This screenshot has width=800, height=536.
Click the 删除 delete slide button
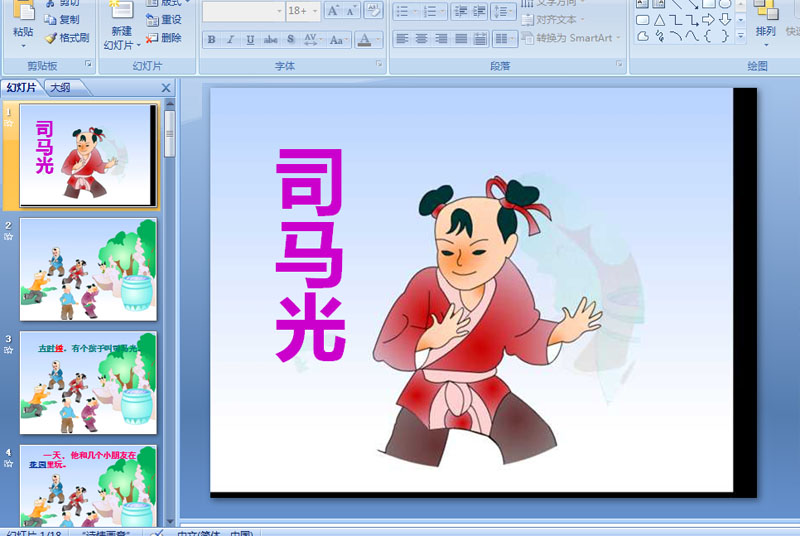click(164, 38)
